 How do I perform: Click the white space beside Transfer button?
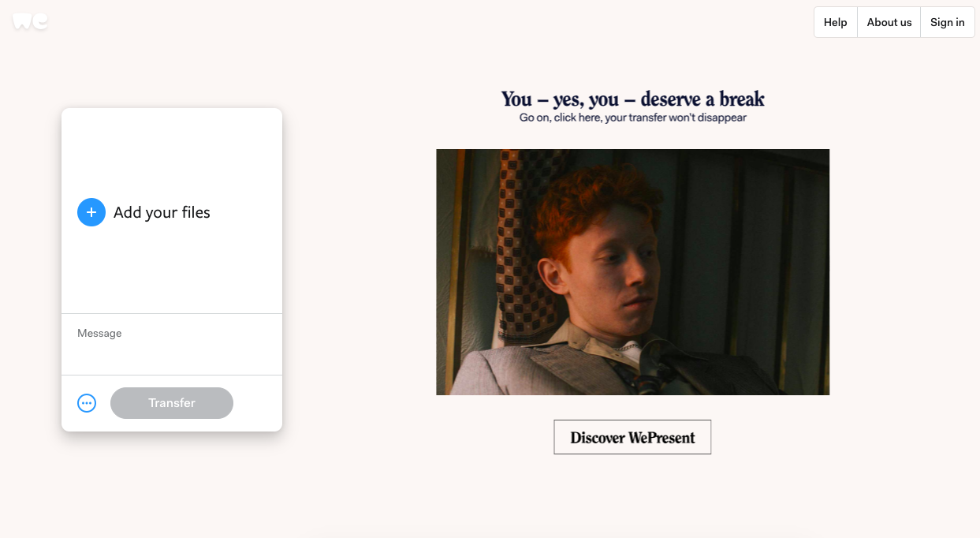click(259, 403)
